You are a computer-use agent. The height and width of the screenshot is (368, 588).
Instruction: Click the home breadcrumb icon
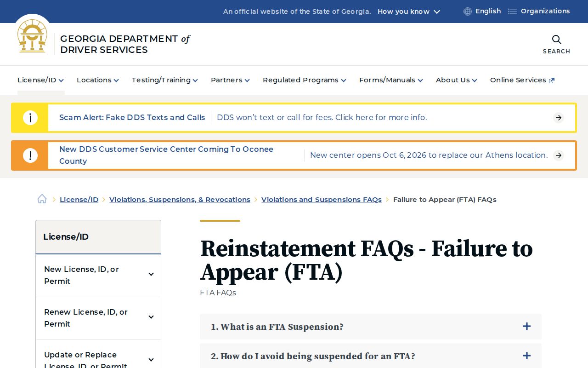(x=42, y=199)
